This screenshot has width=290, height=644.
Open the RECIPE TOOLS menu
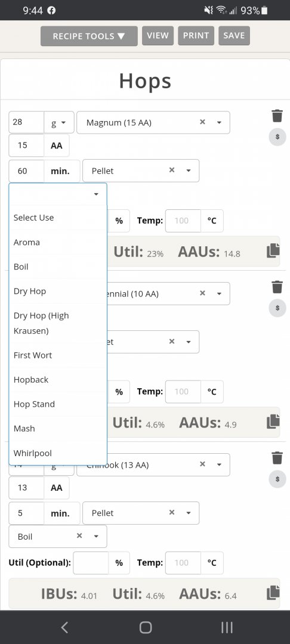pos(89,36)
